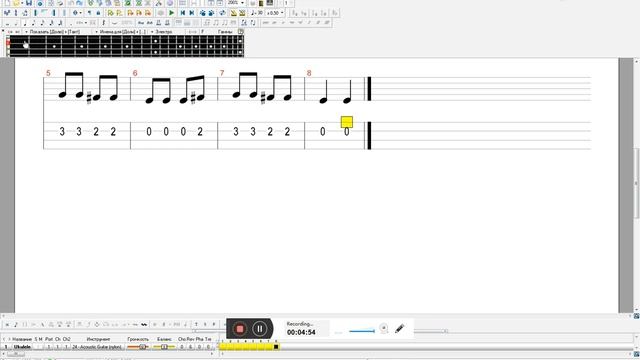Click measure number 7 label
Image resolution: width=640 pixels, height=360 pixels.
[x=222, y=73]
